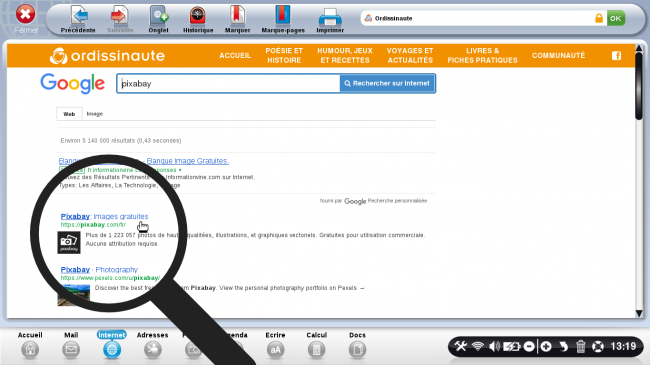Select the Web results tab
Viewport: 650px width, 365px height.
[x=69, y=114]
